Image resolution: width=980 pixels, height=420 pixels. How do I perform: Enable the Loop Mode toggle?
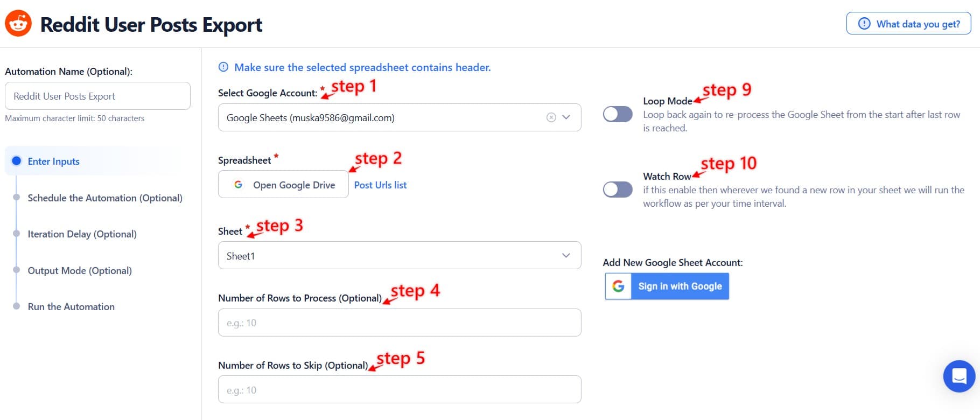click(617, 114)
